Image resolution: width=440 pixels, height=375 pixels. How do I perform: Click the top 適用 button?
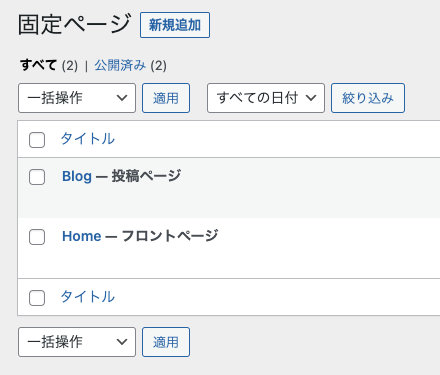[x=166, y=98]
